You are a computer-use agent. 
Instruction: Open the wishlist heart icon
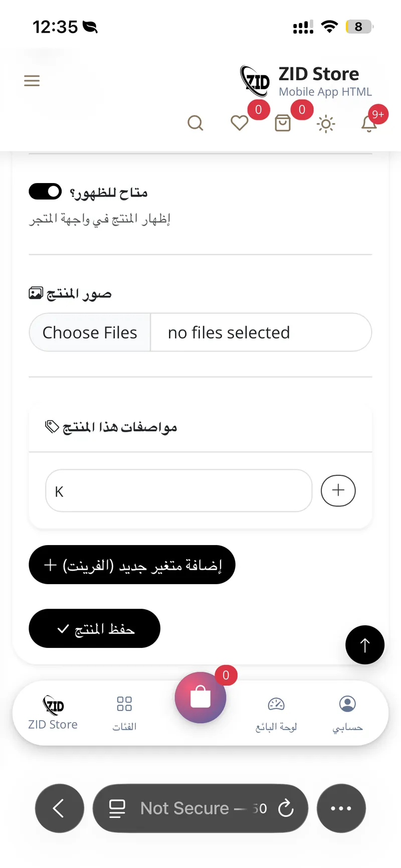click(x=240, y=123)
